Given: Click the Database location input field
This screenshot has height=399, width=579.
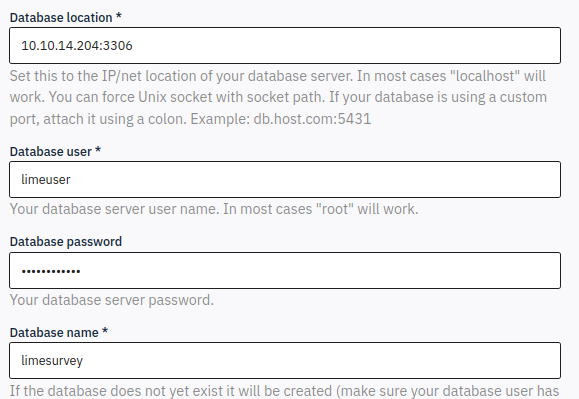Looking at the screenshot, I should [x=285, y=45].
